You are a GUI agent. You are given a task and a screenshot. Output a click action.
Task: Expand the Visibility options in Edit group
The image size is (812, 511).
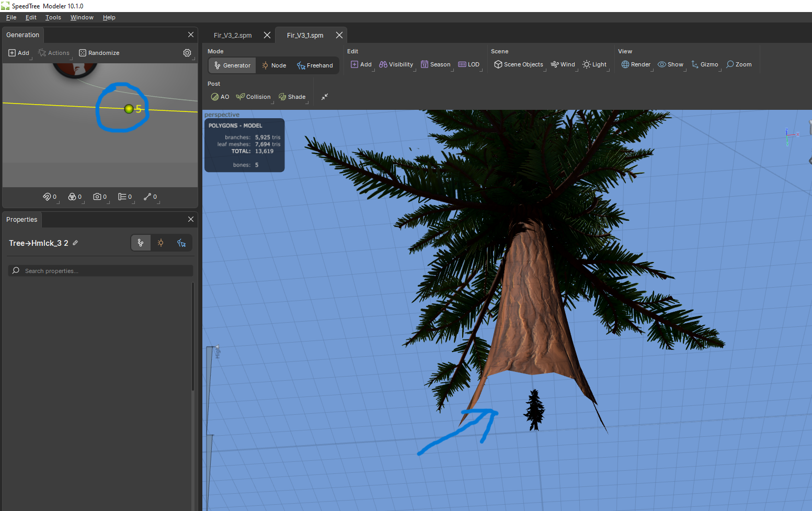pyautogui.click(x=396, y=64)
